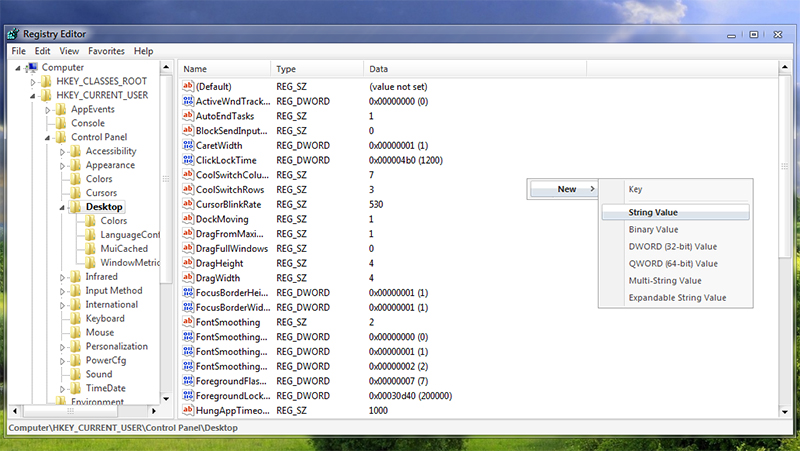Expand the PowerCfg key
This screenshot has width=800, height=451.
click(x=62, y=361)
